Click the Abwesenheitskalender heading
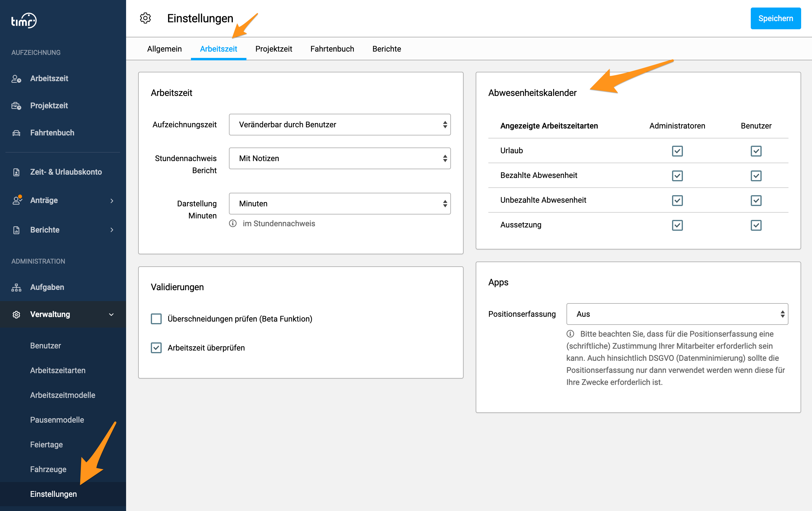Viewport: 812px width, 511px height. [532, 93]
